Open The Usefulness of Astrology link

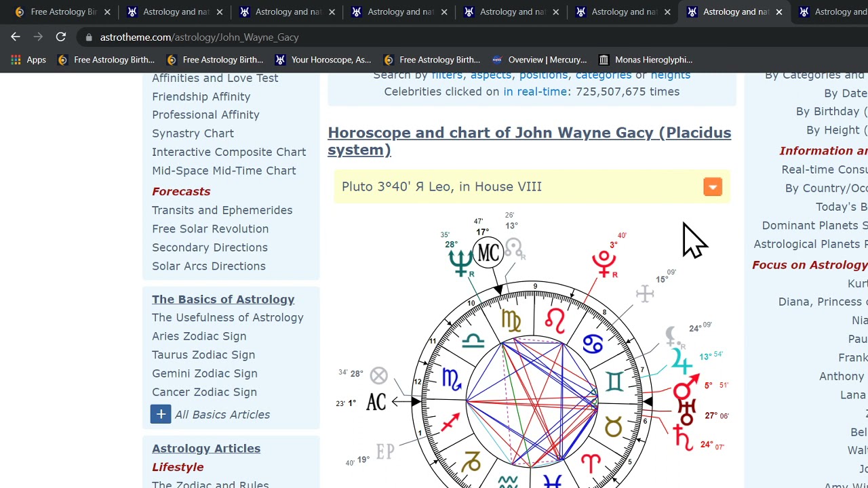tap(228, 318)
